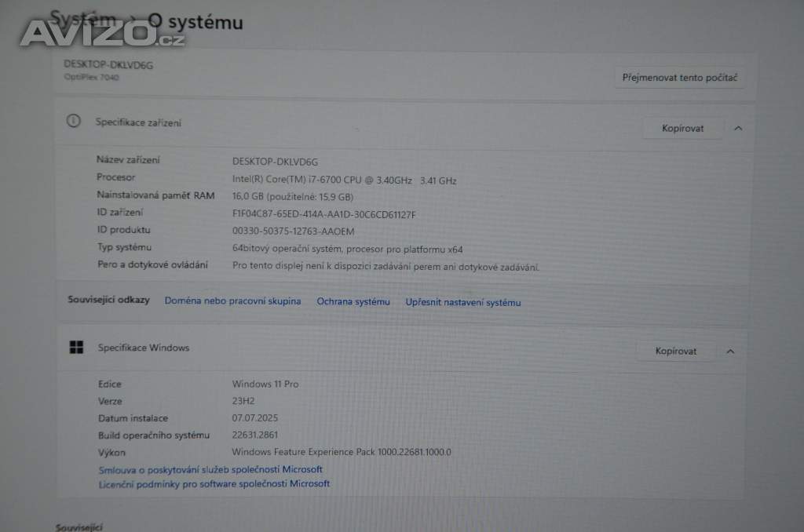The image size is (804, 532).
Task: Click the Výkon label
Action: click(x=111, y=453)
